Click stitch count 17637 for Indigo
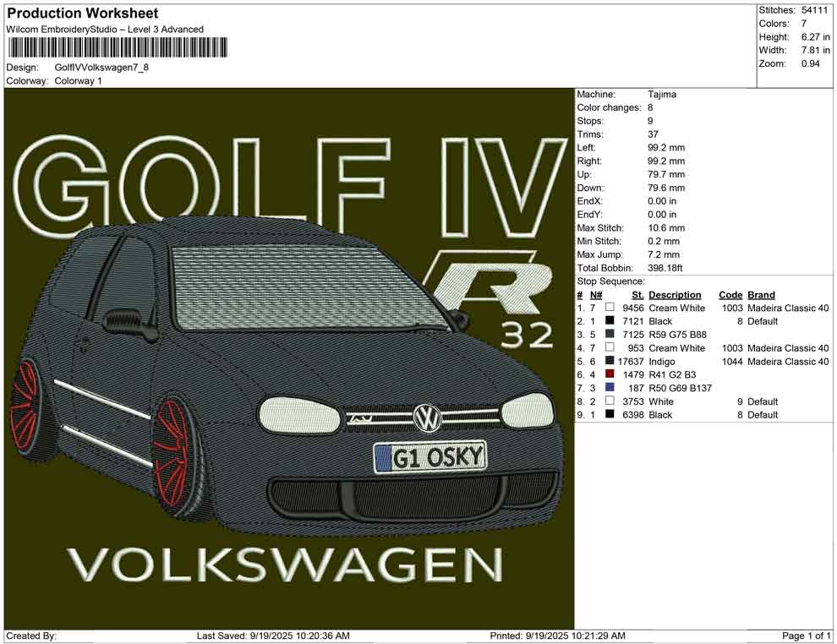The height and width of the screenshot is (644, 837). click(x=631, y=361)
